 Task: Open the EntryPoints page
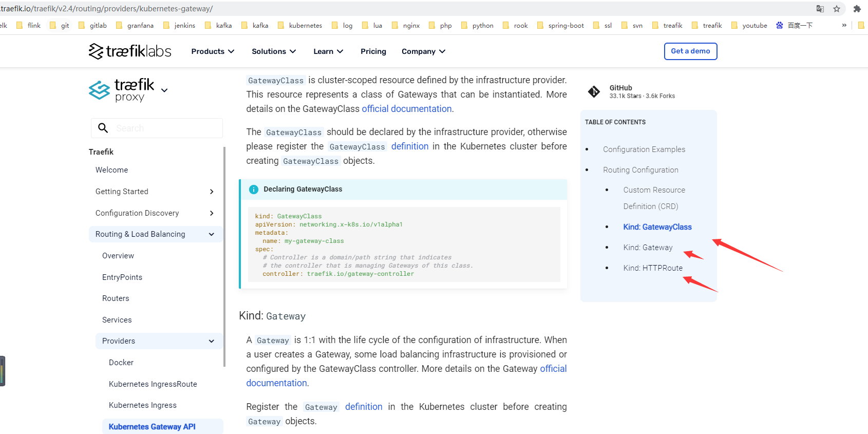(x=122, y=277)
